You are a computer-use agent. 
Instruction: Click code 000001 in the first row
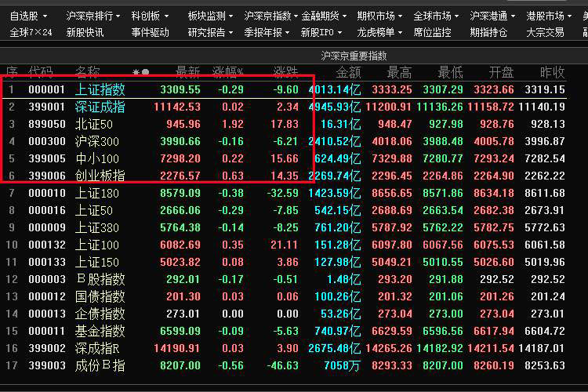point(46,89)
